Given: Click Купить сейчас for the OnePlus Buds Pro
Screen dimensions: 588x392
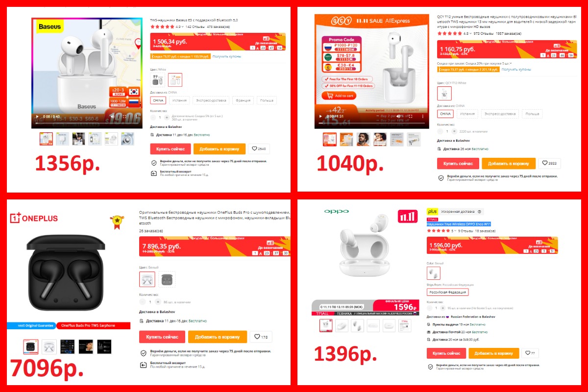Looking at the screenshot, I should coord(162,337).
